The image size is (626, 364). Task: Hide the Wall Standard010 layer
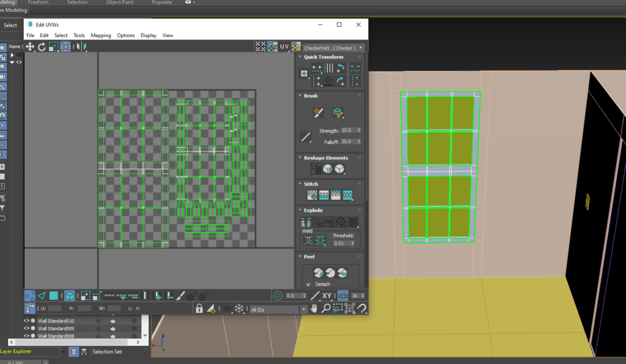(x=26, y=321)
